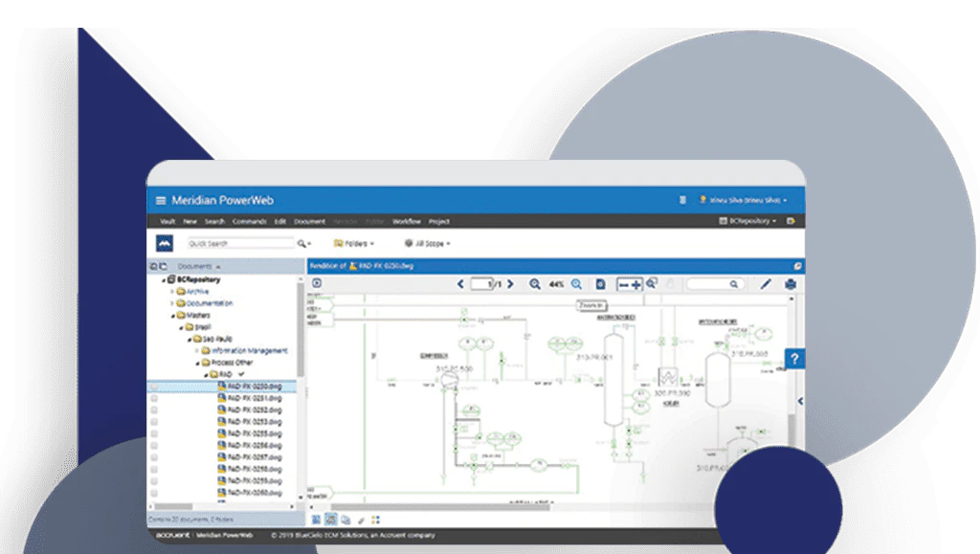Open the user name dropdown
The height and width of the screenshot is (554, 980).
(748, 201)
